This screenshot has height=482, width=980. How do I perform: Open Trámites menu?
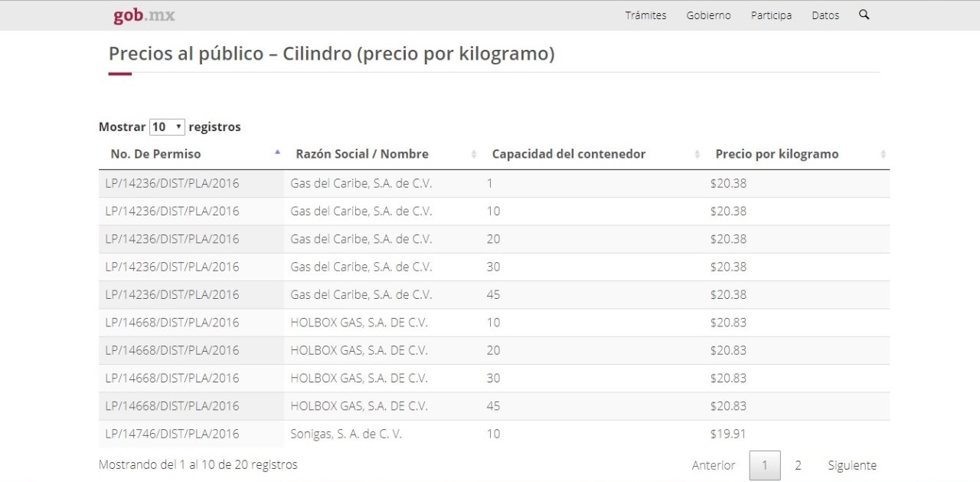[x=645, y=15]
